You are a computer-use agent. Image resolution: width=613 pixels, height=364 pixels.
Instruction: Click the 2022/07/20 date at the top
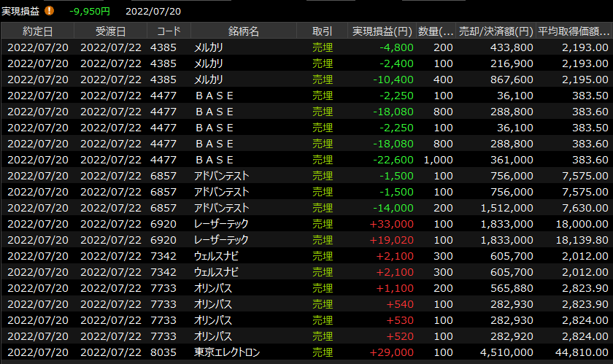point(153,11)
